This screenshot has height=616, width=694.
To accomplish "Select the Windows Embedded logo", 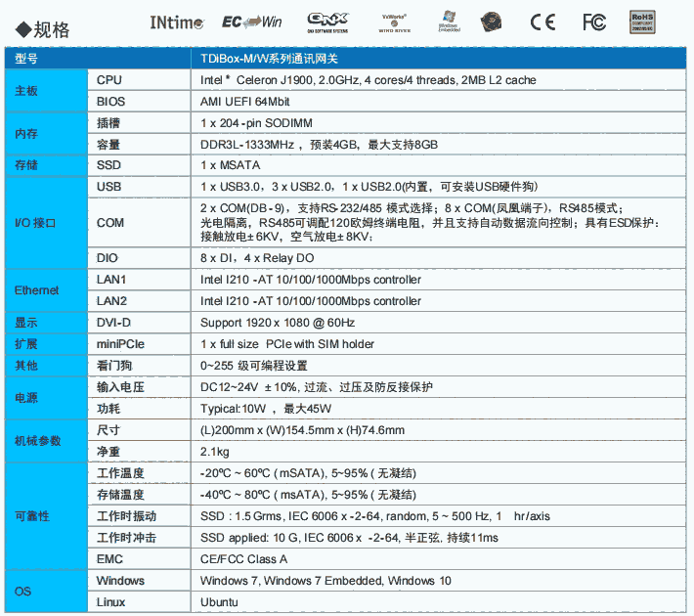I will (x=451, y=22).
